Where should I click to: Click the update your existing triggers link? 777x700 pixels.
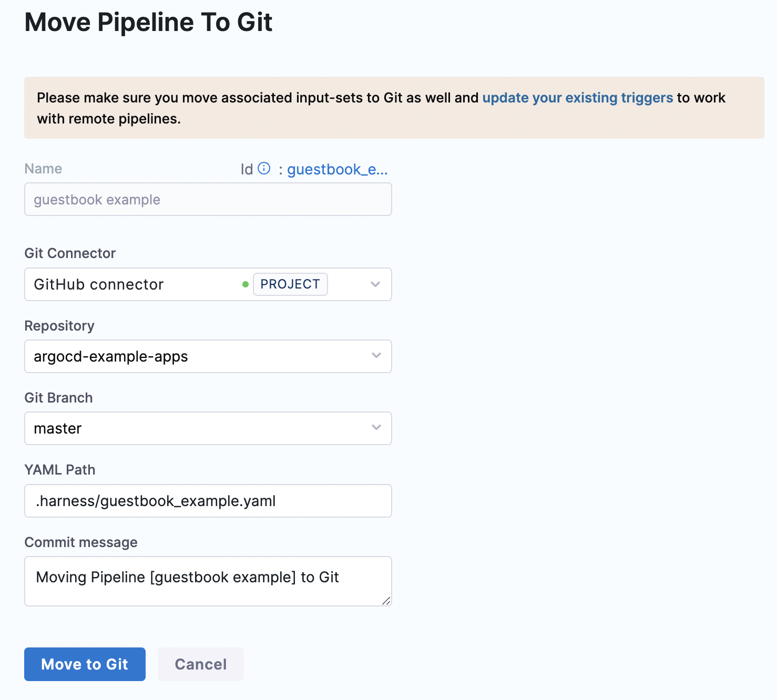(577, 98)
